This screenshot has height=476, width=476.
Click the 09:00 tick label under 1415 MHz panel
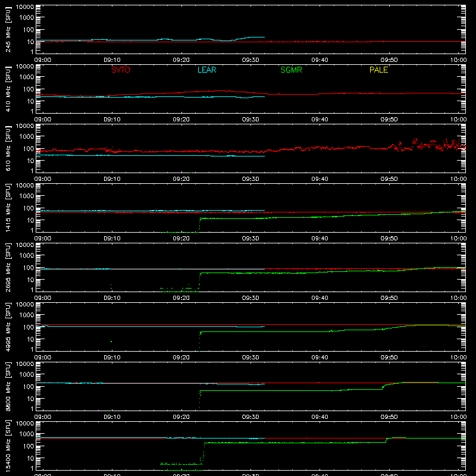coord(42,239)
